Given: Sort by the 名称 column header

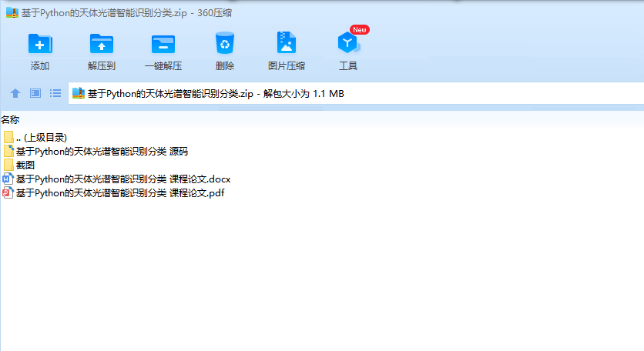Looking at the screenshot, I should (x=10, y=120).
